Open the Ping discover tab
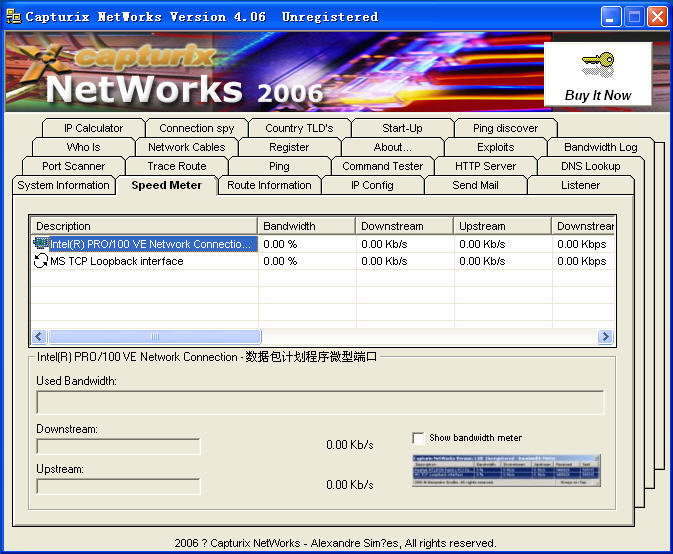Screen dimensions: 673x554 (505, 128)
